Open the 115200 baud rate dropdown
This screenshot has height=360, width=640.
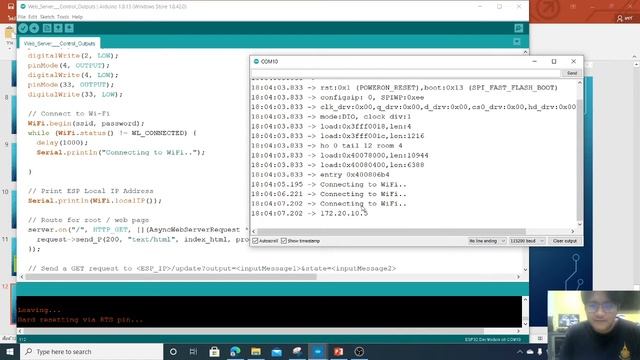click(527, 241)
